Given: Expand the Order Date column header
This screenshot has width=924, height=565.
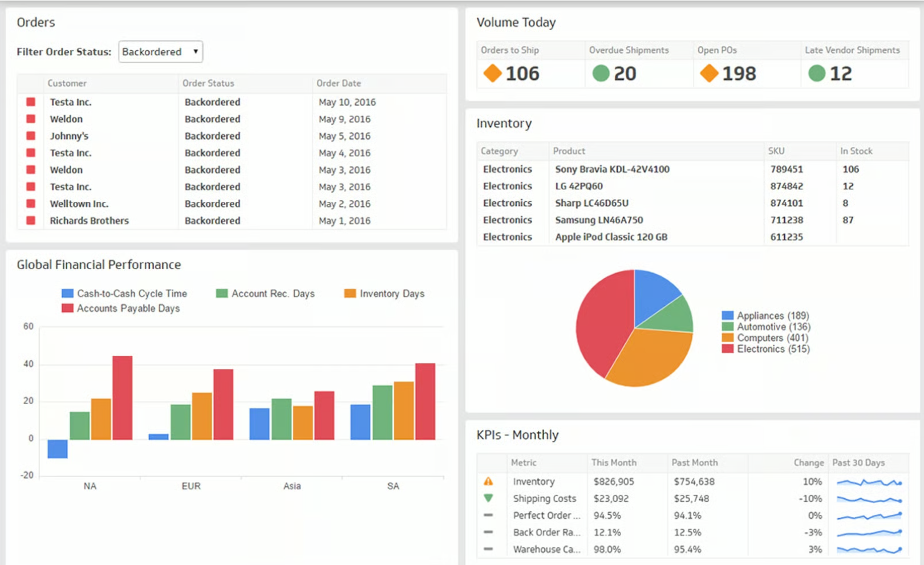Looking at the screenshot, I should point(339,83).
